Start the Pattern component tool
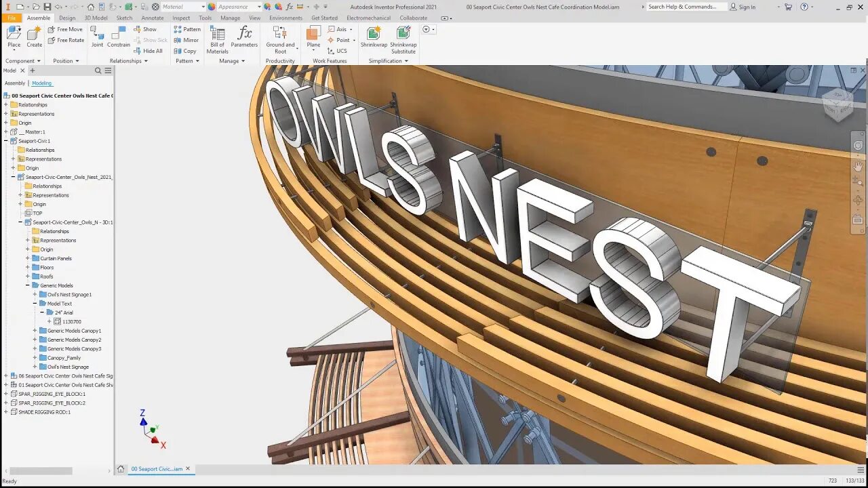 click(x=187, y=29)
